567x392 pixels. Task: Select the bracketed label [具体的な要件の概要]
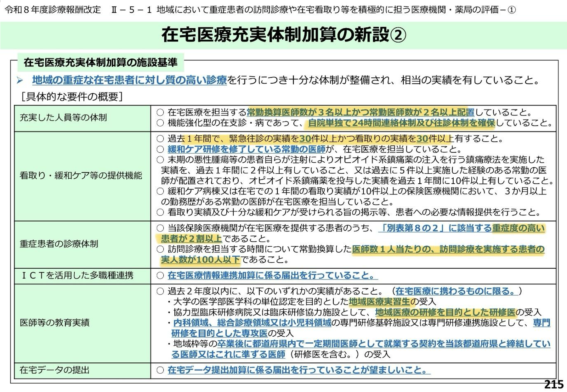[x=72, y=96]
